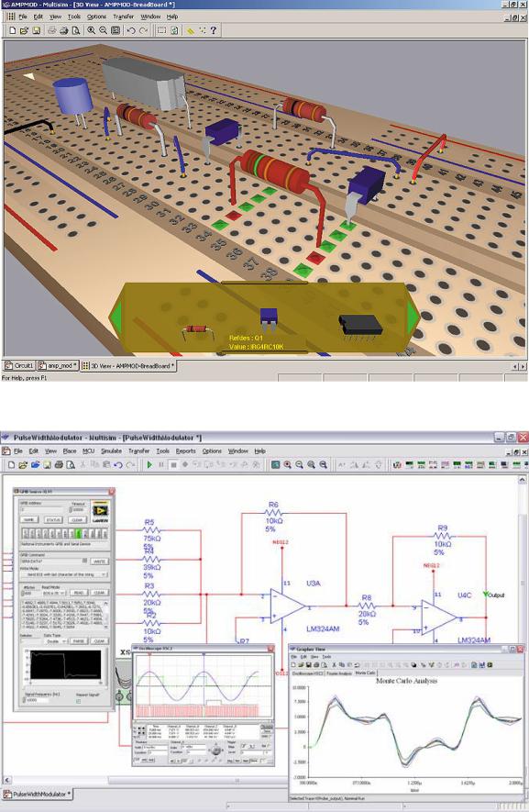Pause simulation in PulseWidthModulator toolbar
Screen dimensions: 529x812
161,464
